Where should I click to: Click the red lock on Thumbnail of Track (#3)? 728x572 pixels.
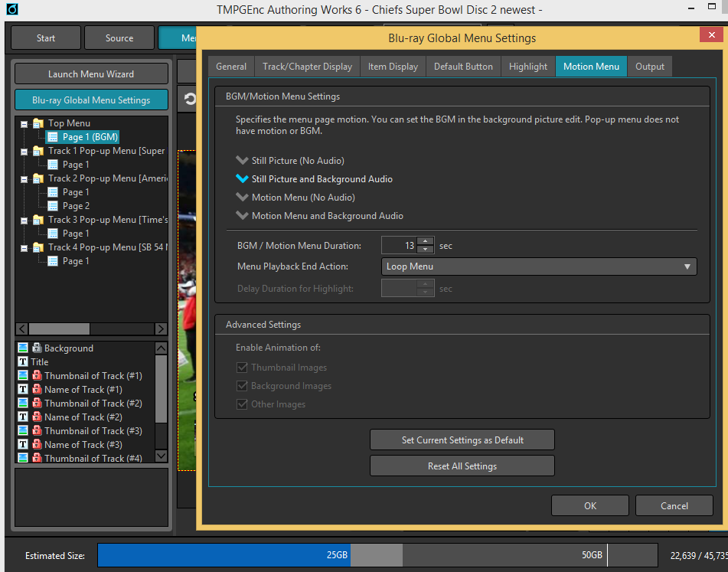click(x=37, y=430)
